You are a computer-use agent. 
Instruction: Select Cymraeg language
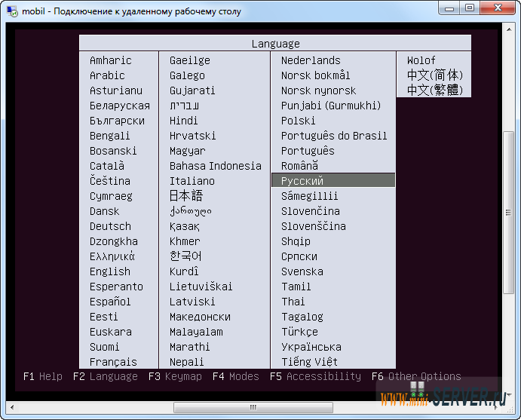coord(111,196)
